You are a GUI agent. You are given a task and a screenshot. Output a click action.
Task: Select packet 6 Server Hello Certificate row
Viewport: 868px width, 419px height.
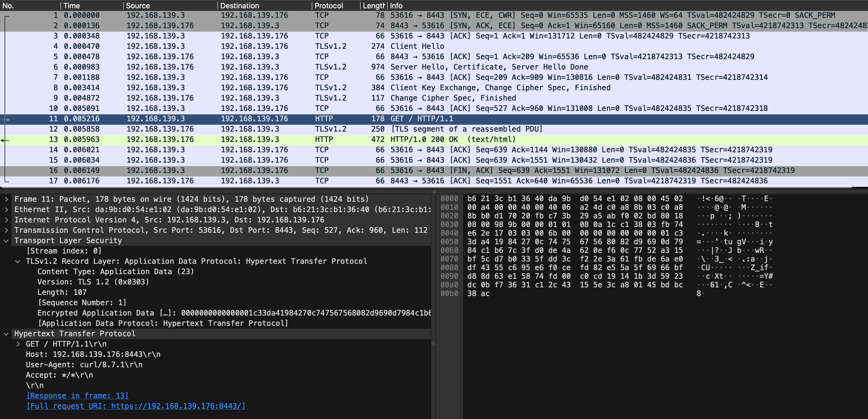pos(489,67)
